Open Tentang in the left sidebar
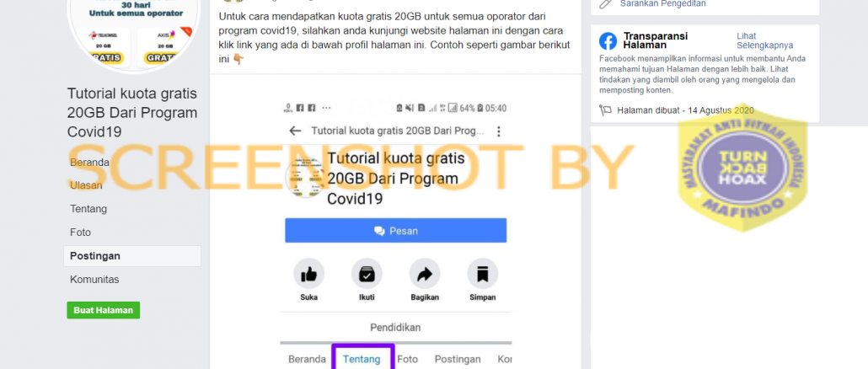 pos(88,209)
